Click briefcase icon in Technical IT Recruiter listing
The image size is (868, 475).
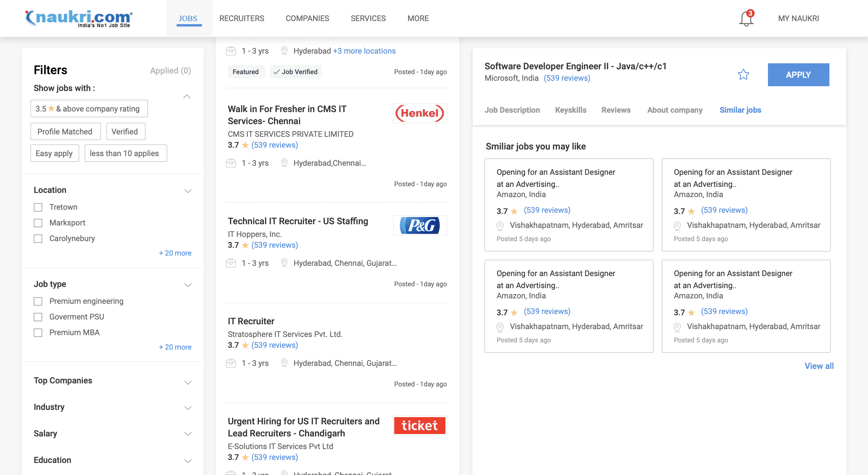point(231,263)
